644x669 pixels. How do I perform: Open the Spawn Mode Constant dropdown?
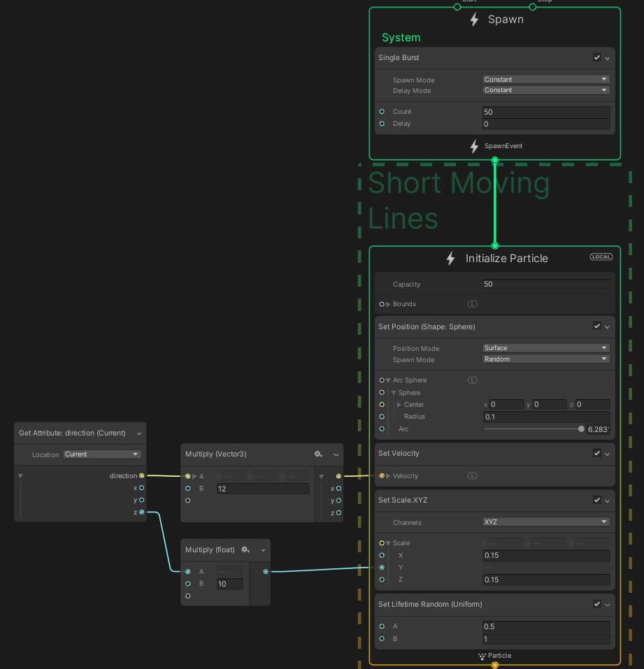545,79
